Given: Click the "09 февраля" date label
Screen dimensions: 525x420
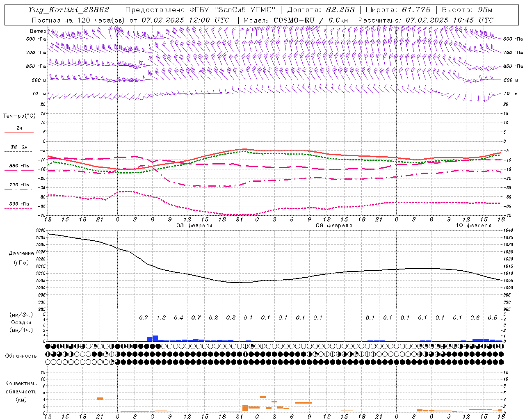Looking at the screenshot, I should [x=334, y=226].
